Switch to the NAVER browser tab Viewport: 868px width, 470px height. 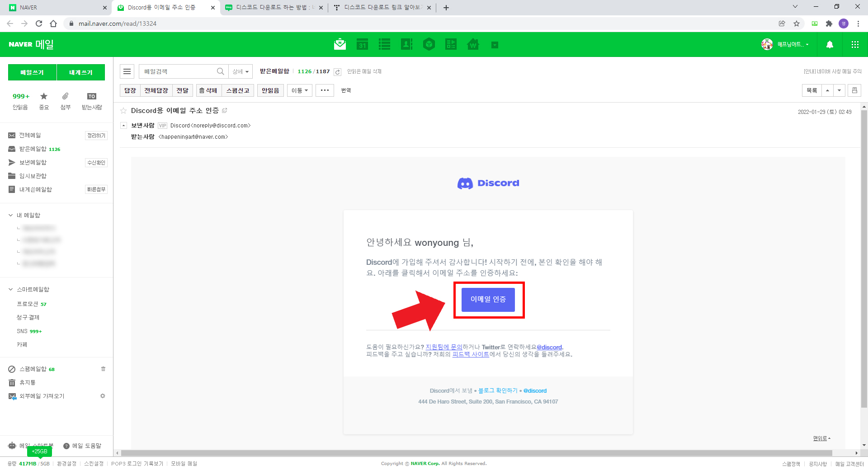coord(59,8)
